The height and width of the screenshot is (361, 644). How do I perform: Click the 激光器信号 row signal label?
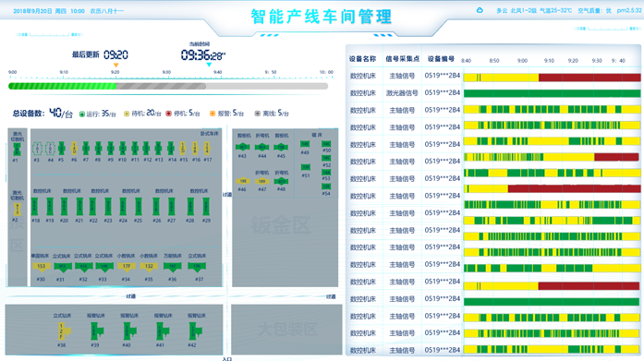(402, 93)
